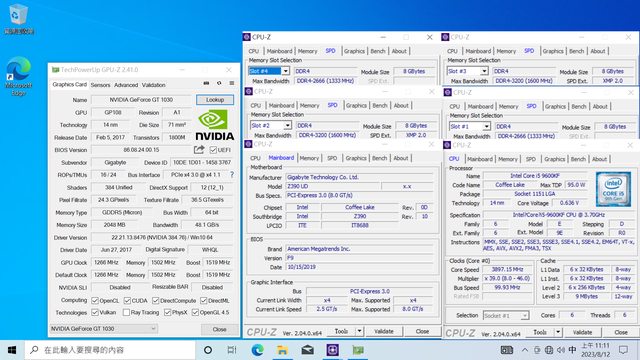The image size is (640, 360).
Task: Toggle the Vulkan checkbox
Action: [95, 313]
